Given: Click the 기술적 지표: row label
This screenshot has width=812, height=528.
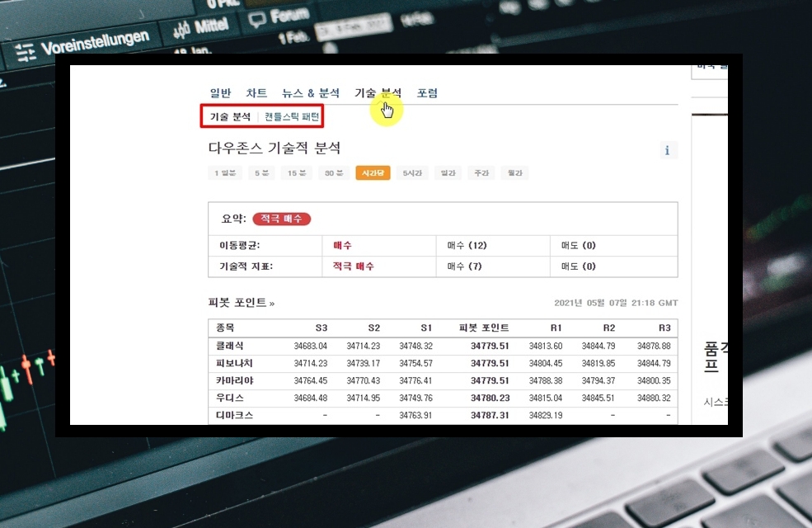Looking at the screenshot, I should [x=246, y=266].
